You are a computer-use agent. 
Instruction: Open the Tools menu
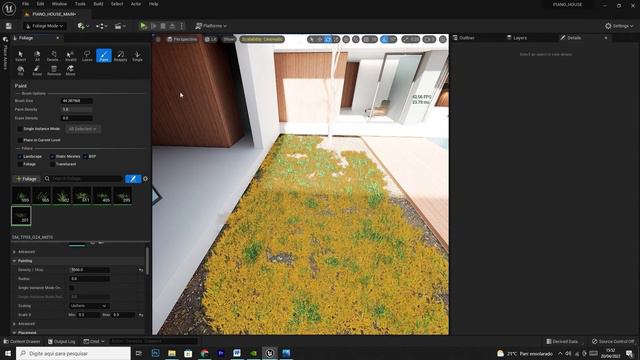pyautogui.click(x=80, y=4)
